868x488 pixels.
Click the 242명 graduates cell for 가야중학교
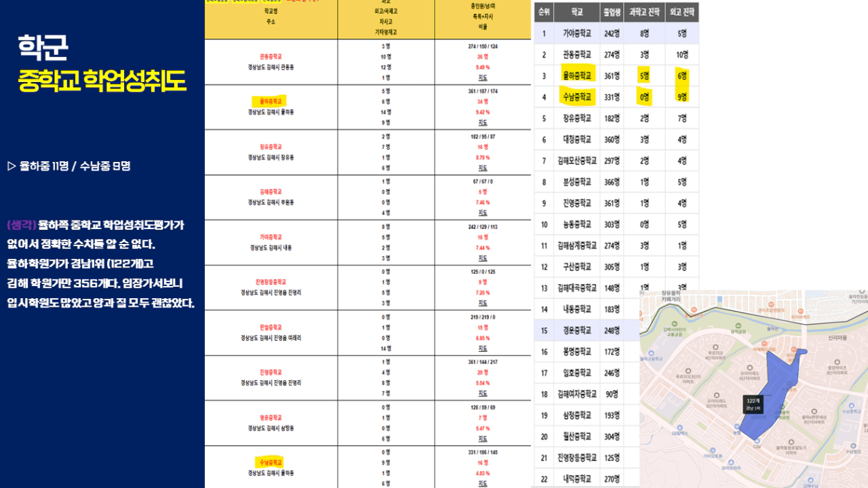click(612, 34)
